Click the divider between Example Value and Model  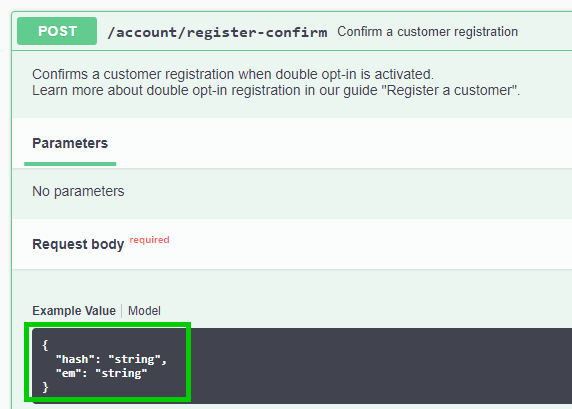click(122, 311)
